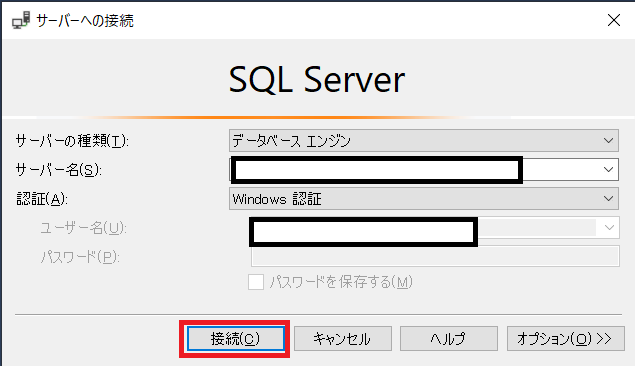Click the SQL Server heading text
The image size is (635, 366).
[317, 79]
